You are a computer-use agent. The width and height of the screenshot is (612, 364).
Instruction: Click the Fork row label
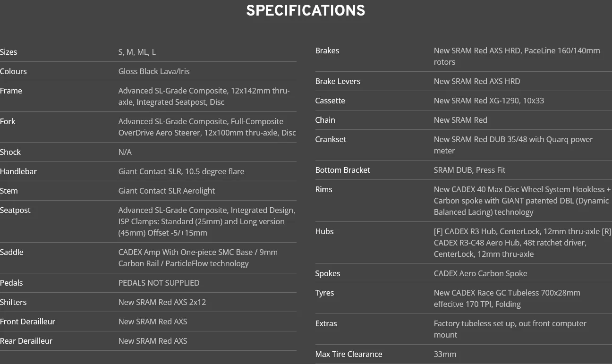pyautogui.click(x=8, y=121)
